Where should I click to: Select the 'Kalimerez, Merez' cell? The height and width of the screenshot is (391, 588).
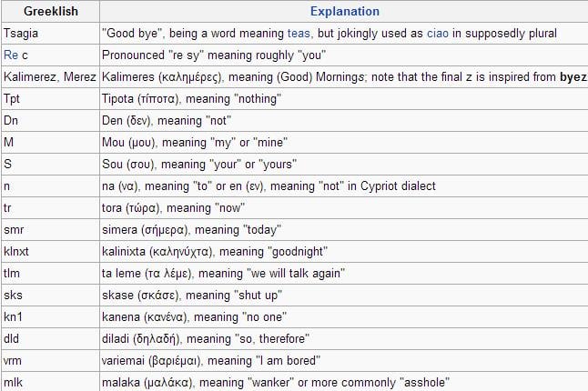click(51, 76)
